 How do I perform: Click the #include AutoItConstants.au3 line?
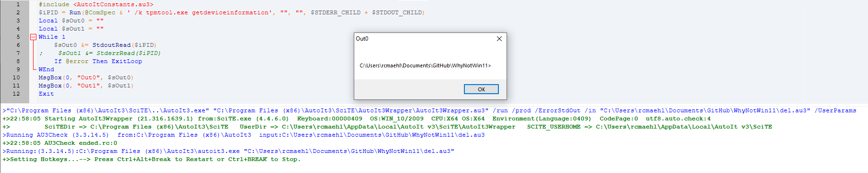(96, 4)
